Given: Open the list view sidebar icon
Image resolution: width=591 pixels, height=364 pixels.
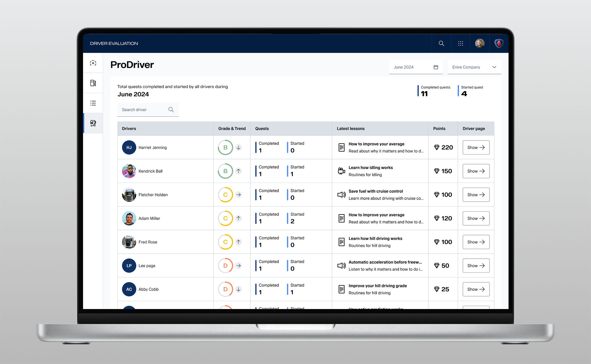Looking at the screenshot, I should tap(93, 103).
